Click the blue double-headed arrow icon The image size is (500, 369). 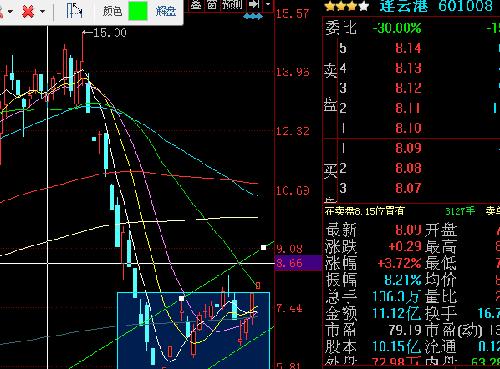(x=253, y=16)
